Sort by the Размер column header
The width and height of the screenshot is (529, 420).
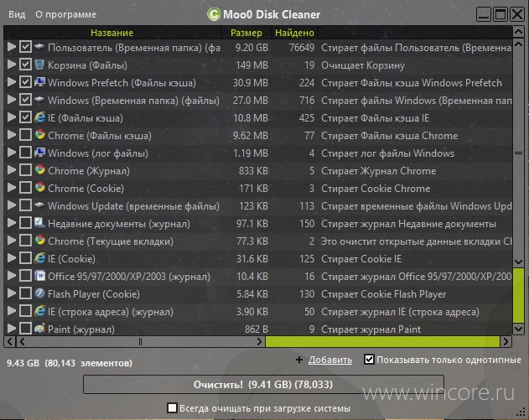(246, 33)
